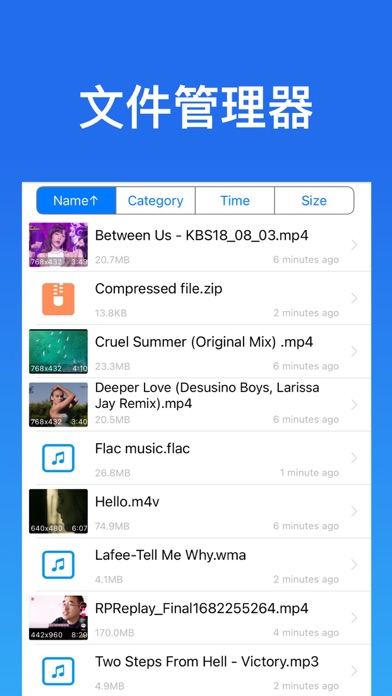Sort files by Name
The image size is (392, 696).
76,201
